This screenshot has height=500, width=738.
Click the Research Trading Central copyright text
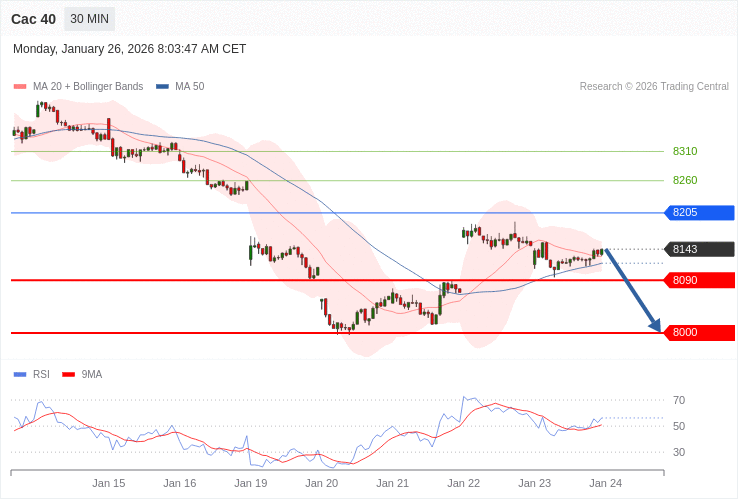click(x=654, y=87)
